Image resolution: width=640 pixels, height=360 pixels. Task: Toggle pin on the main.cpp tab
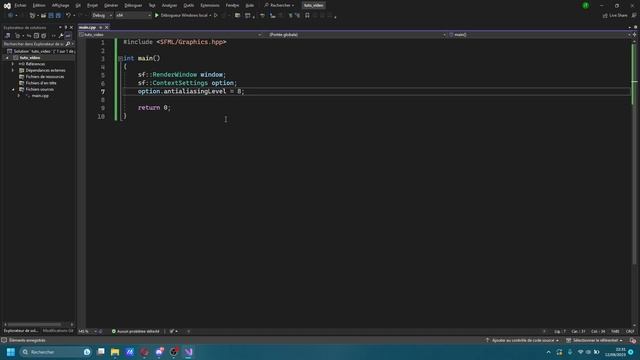coord(100,27)
